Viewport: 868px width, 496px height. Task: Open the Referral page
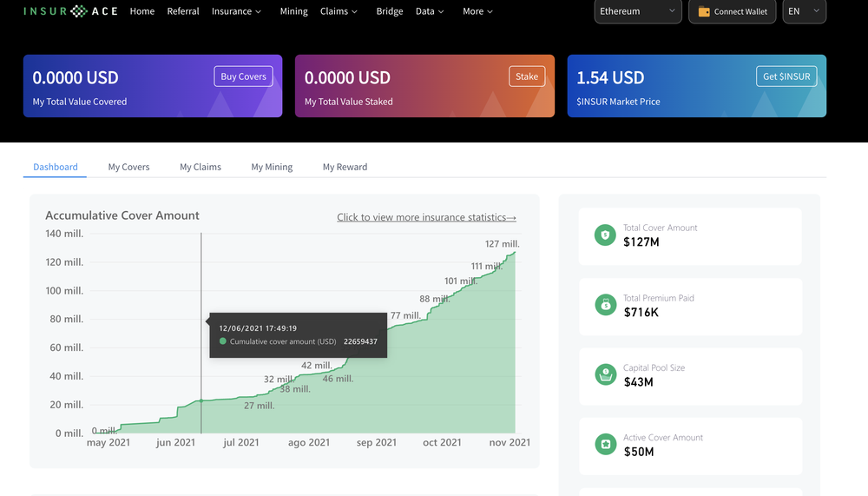pyautogui.click(x=183, y=11)
